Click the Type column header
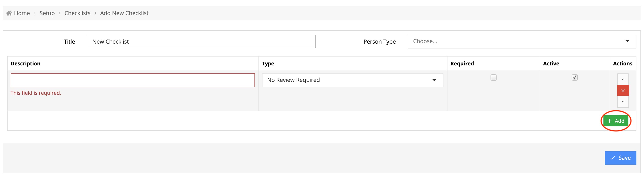This screenshot has height=190, width=644. pyautogui.click(x=268, y=63)
